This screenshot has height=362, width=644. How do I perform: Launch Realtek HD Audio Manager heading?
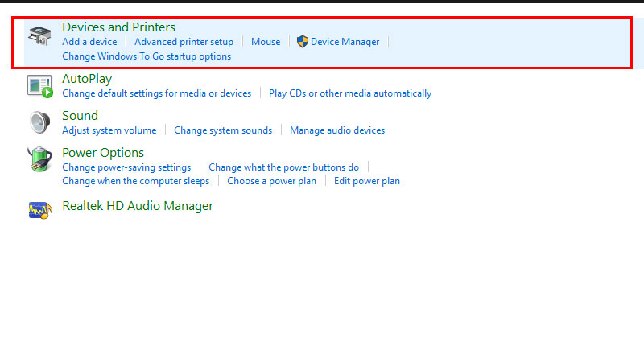138,206
